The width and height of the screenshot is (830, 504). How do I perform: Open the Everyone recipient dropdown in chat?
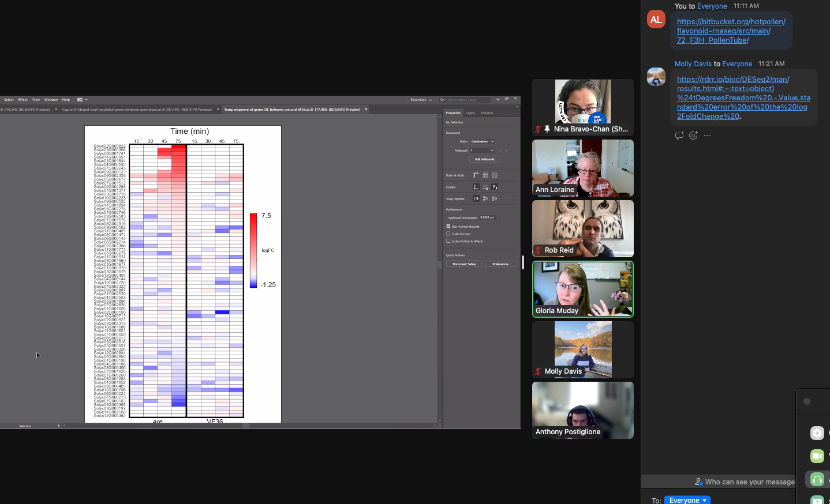[x=687, y=500]
